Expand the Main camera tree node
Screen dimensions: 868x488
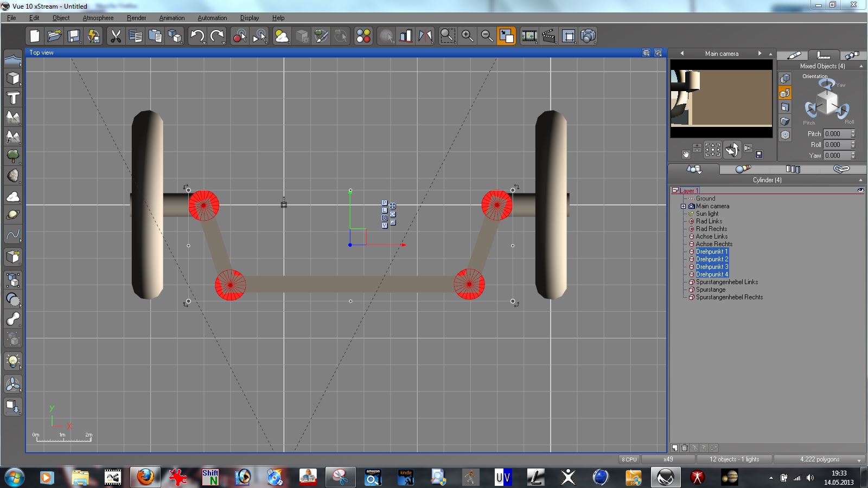[x=684, y=206]
